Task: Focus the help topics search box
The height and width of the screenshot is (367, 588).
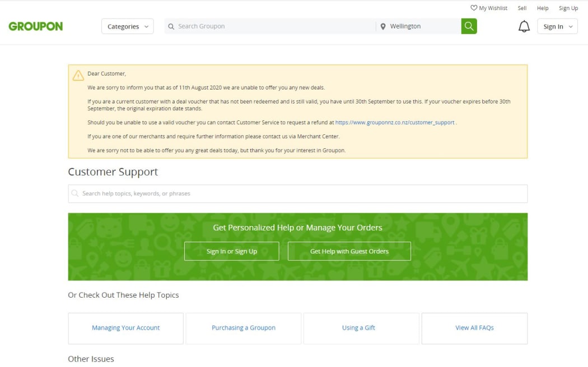Action: click(x=298, y=194)
